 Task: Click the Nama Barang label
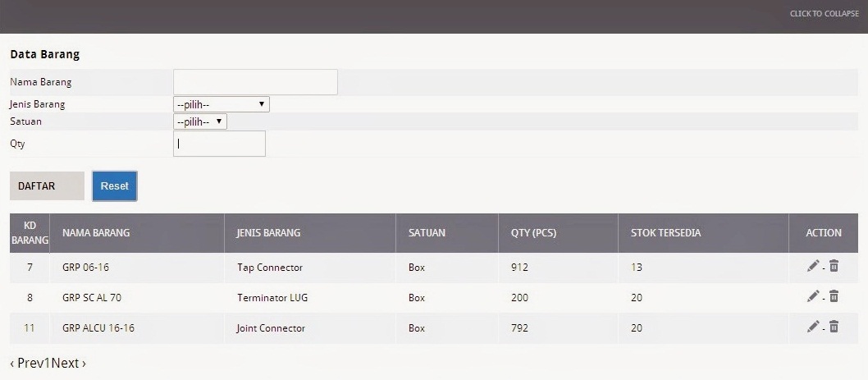pyautogui.click(x=41, y=82)
